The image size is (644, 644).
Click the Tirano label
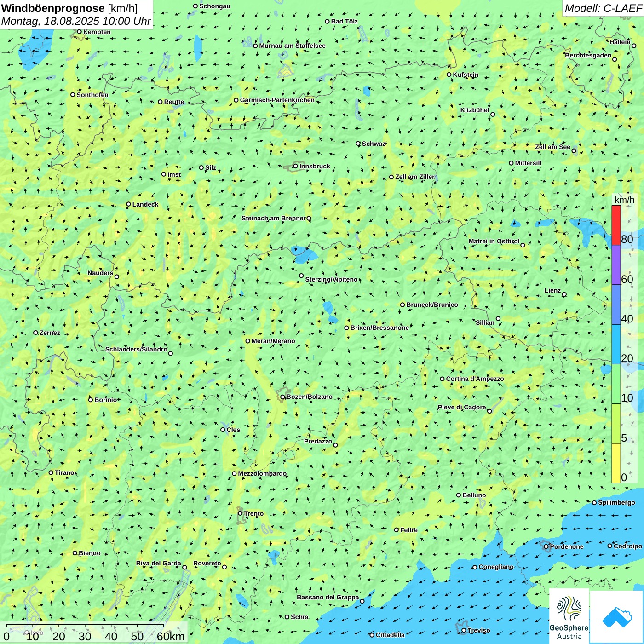pyautogui.click(x=64, y=472)
